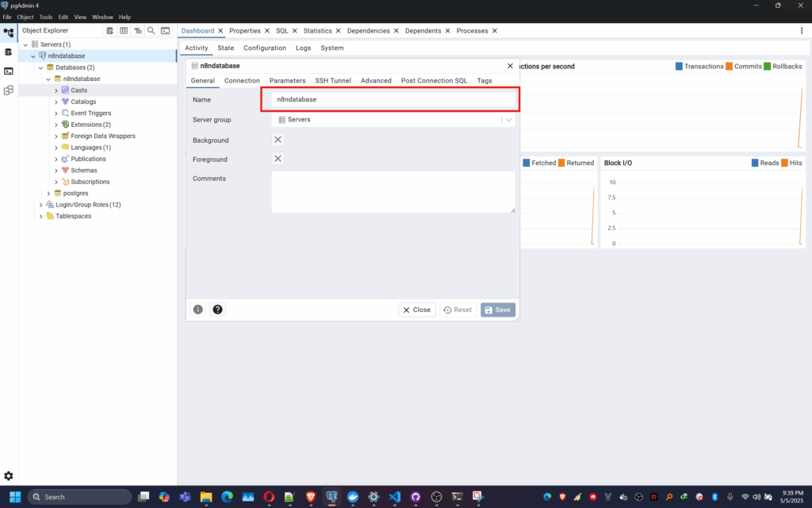Switch to SSH Tunnel tab
812x508 pixels.
click(x=333, y=80)
